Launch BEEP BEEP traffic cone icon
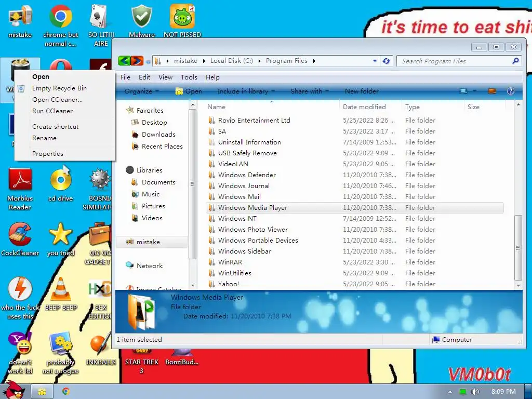Viewport: 532px width, 399px height. [61, 294]
